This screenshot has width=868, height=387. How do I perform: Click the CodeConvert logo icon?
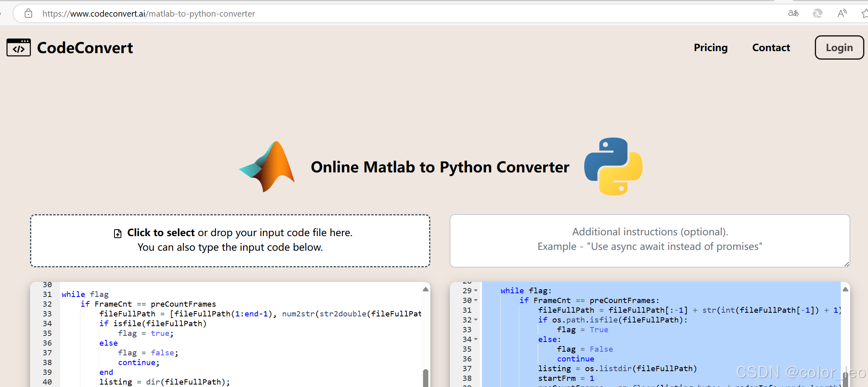(19, 47)
